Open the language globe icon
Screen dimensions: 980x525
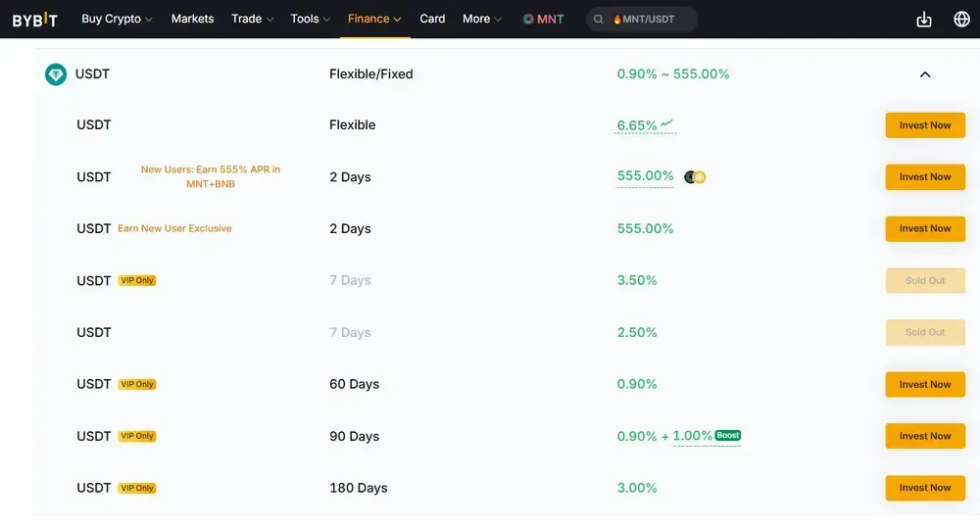961,20
